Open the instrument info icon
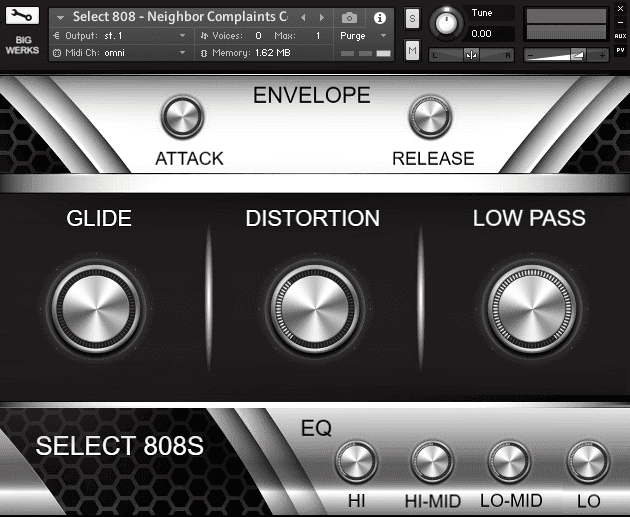Image resolution: width=630 pixels, height=517 pixels. [380, 18]
